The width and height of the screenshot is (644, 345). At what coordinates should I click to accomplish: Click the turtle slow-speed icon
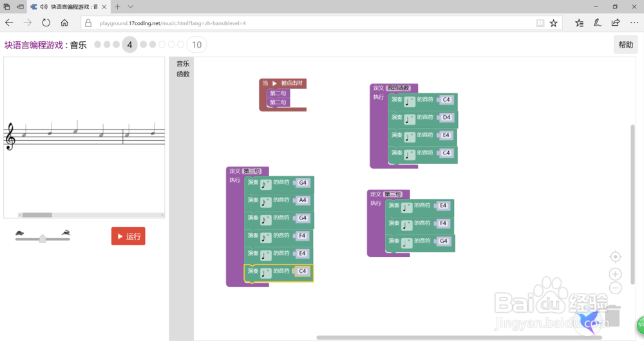click(x=19, y=233)
